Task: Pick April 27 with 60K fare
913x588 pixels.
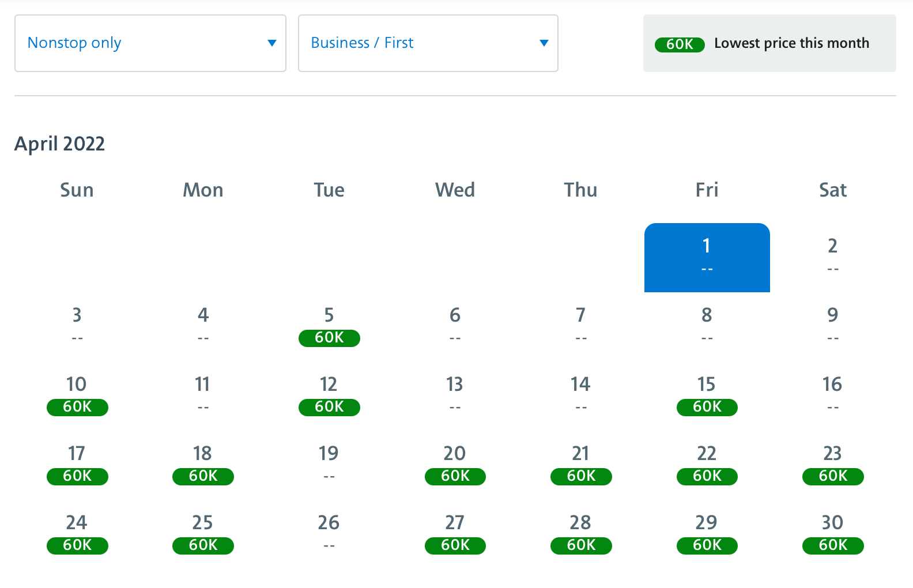Action: (455, 534)
